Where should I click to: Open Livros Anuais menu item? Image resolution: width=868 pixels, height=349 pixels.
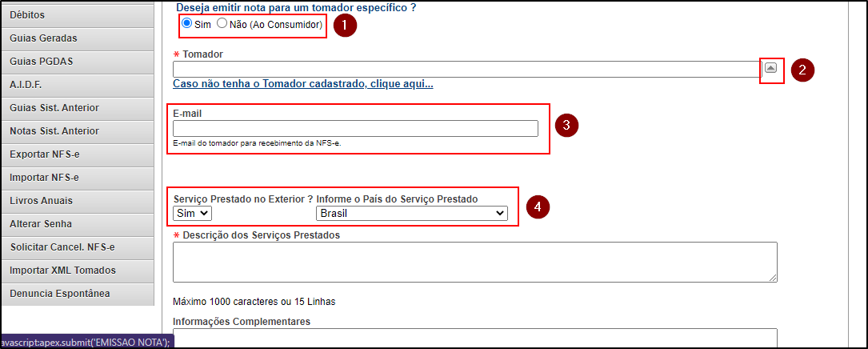click(77, 201)
